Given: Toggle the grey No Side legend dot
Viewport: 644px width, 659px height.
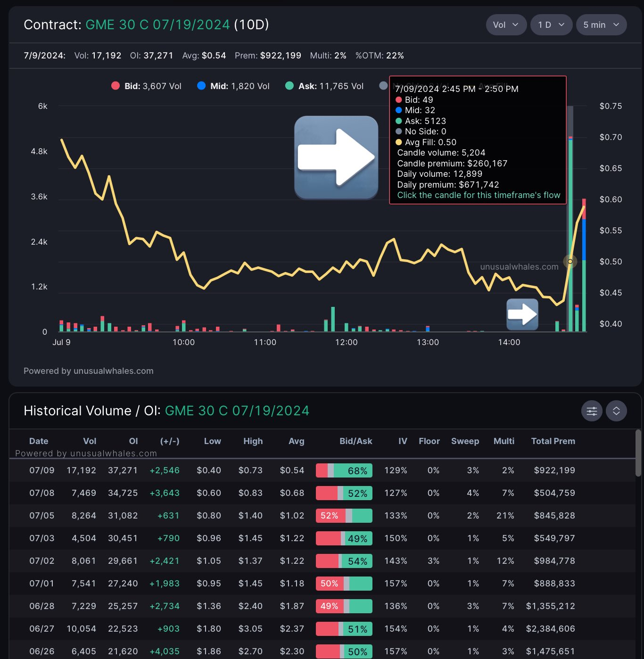Looking at the screenshot, I should click(x=383, y=86).
